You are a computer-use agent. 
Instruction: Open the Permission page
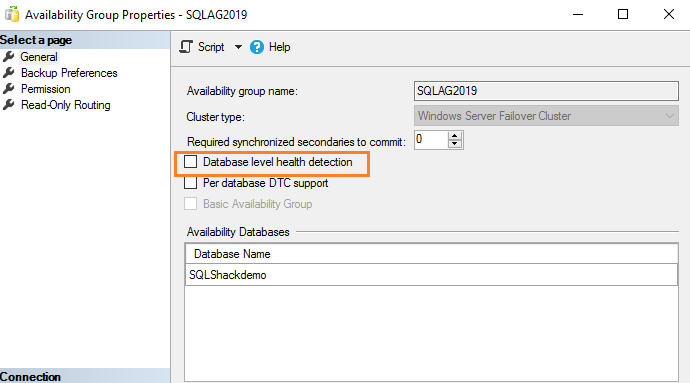tap(46, 89)
